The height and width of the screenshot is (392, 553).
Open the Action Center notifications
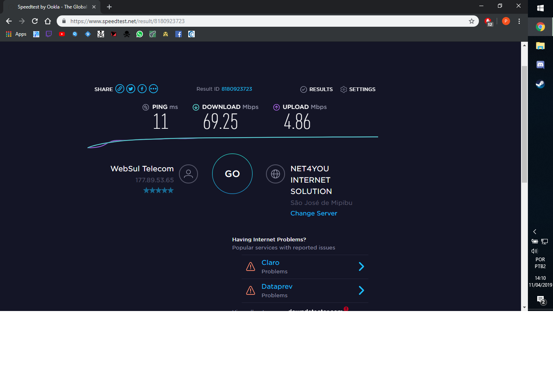(541, 300)
